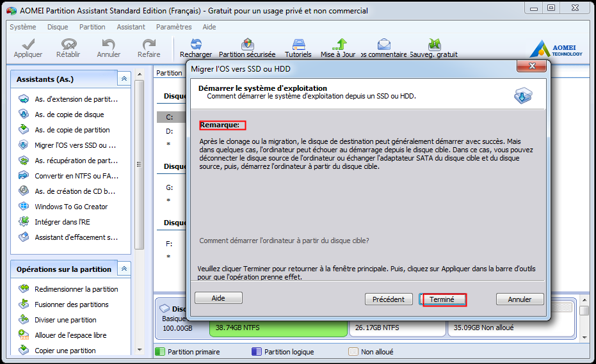Click the Annuler undo arrow icon

click(x=109, y=44)
